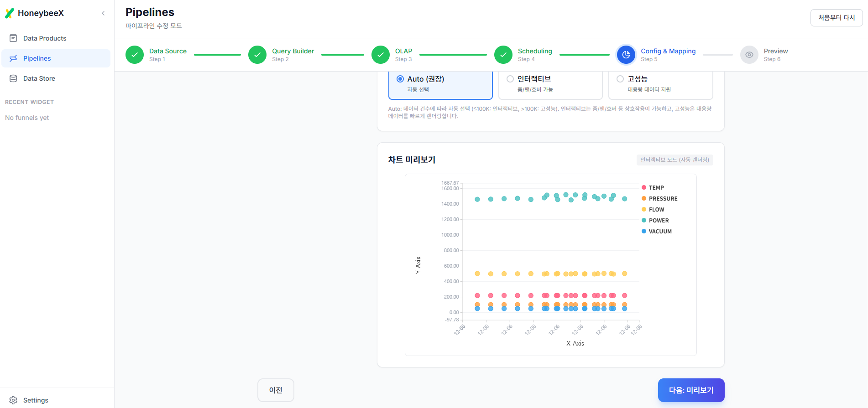Go to Query Builder step label
Image resolution: width=868 pixels, height=408 pixels.
click(x=293, y=51)
